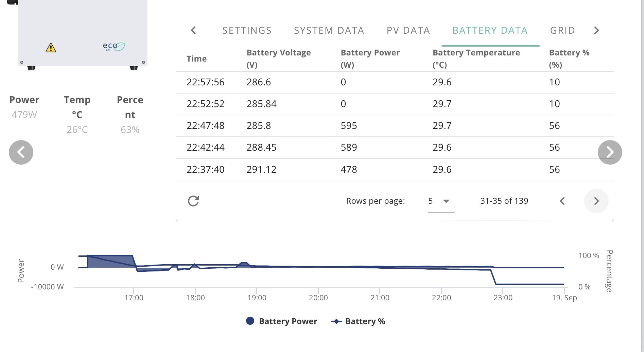Click the eco leaf logo
This screenshot has width=644, height=352.
pos(114,46)
